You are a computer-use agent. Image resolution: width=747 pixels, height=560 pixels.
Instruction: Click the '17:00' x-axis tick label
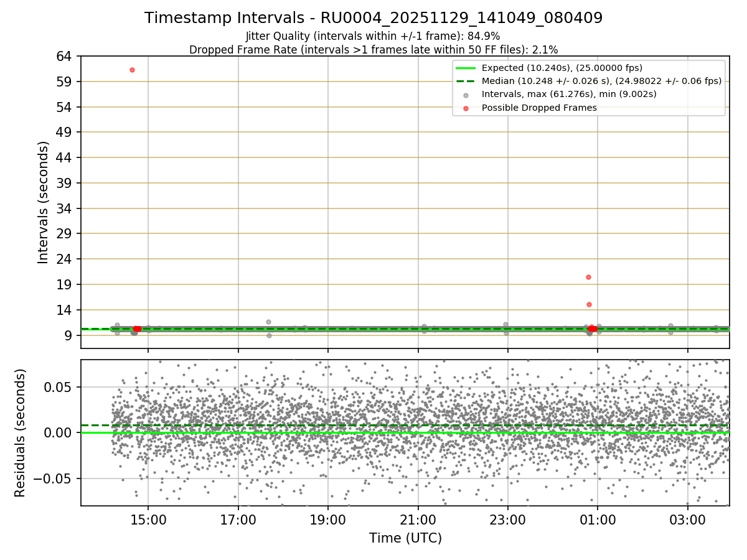coord(238,519)
